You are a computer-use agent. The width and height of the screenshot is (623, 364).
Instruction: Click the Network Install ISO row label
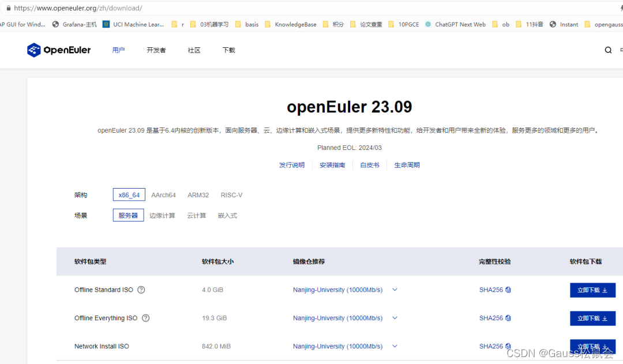102,346
